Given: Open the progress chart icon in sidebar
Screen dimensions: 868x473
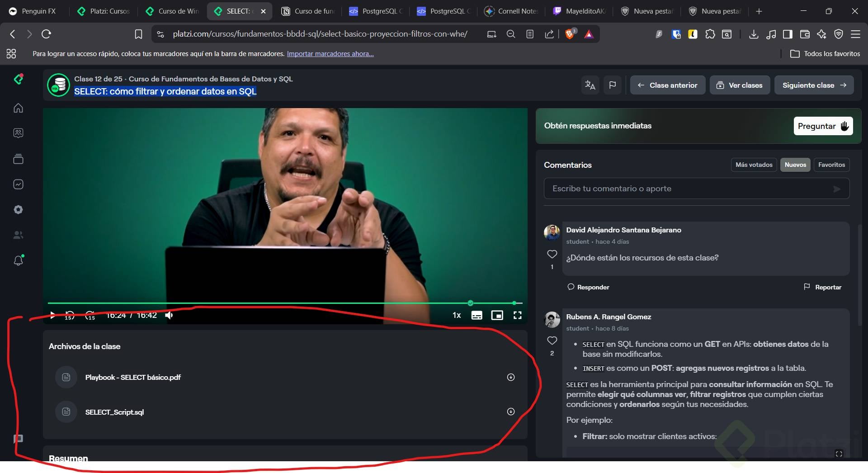Looking at the screenshot, I should 18,184.
